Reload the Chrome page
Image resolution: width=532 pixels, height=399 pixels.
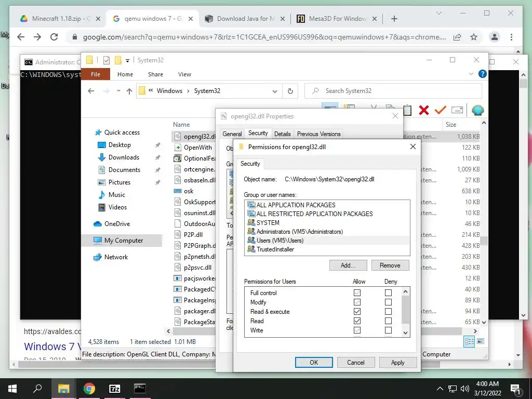(54, 37)
